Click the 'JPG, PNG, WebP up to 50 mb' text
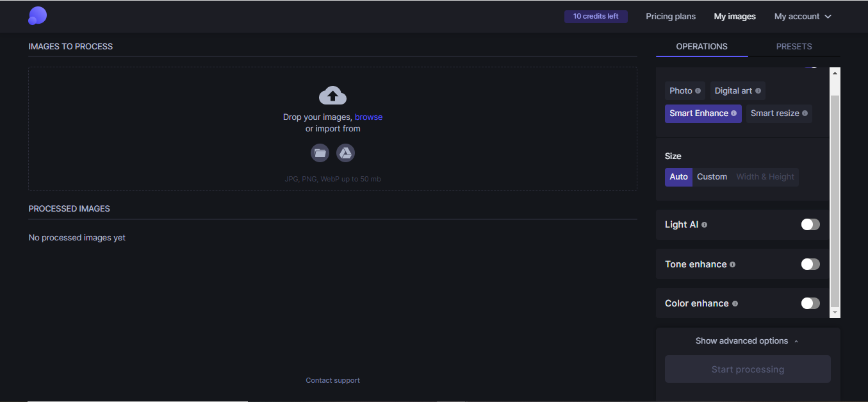This screenshot has height=402, width=868. (332, 180)
